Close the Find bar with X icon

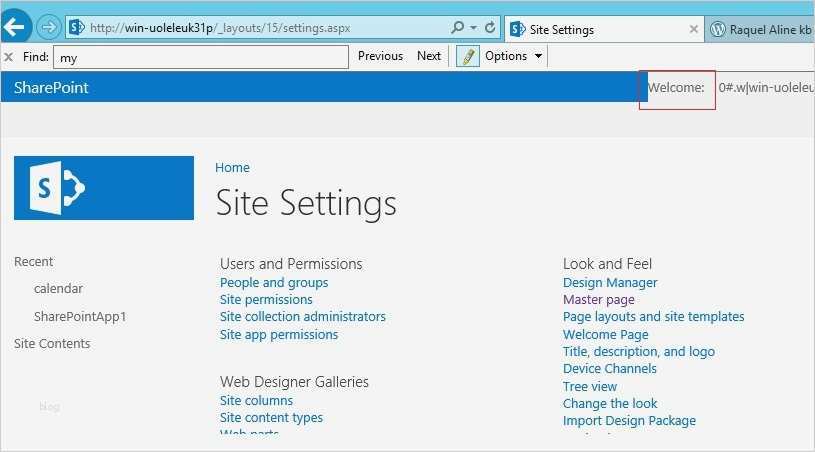click(9, 57)
